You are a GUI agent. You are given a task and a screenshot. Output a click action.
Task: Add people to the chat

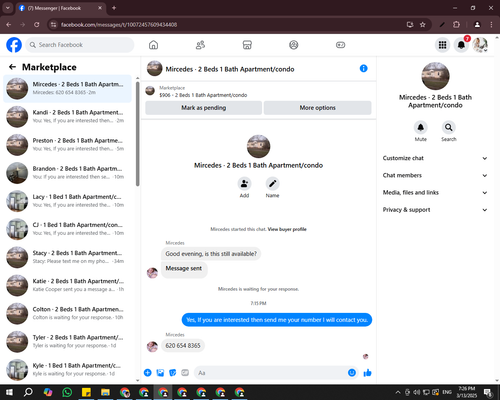(x=244, y=183)
